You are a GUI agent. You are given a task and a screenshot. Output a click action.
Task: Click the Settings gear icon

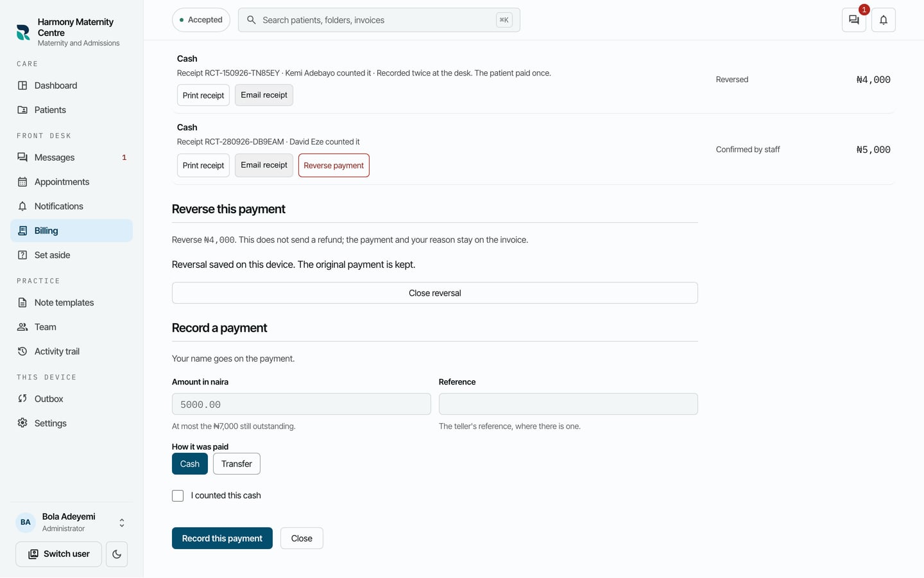pos(22,423)
